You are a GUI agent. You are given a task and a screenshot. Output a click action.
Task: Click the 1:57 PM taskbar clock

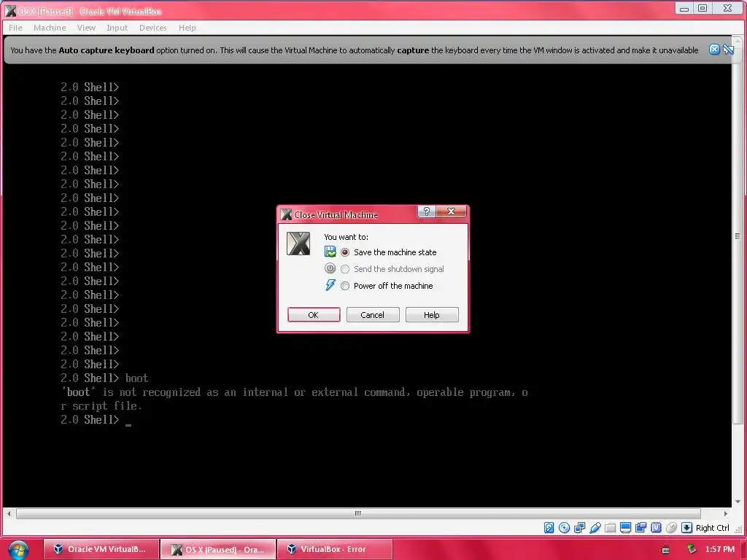click(720, 550)
